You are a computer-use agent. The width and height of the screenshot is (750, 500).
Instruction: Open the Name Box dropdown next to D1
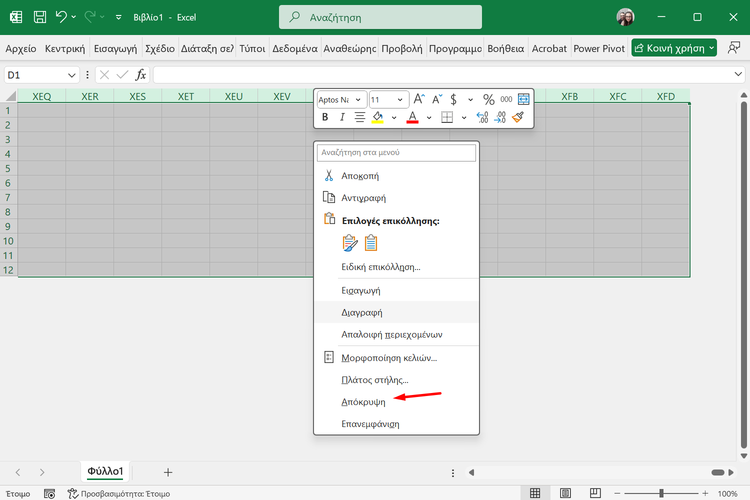pos(72,75)
